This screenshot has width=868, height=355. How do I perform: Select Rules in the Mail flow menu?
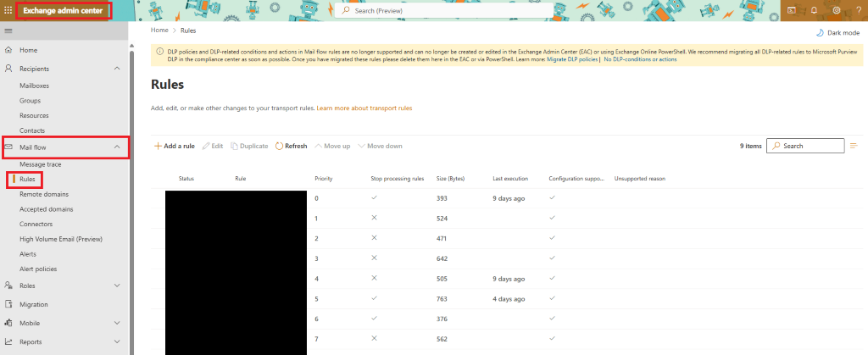pyautogui.click(x=27, y=179)
